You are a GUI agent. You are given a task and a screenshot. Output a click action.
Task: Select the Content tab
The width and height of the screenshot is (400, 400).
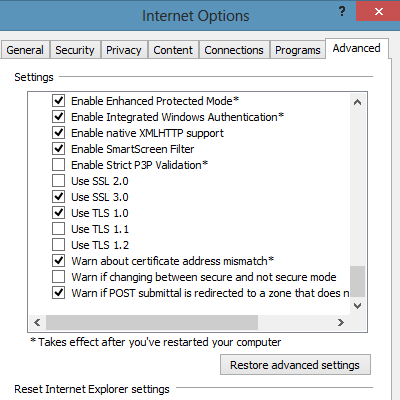(173, 50)
